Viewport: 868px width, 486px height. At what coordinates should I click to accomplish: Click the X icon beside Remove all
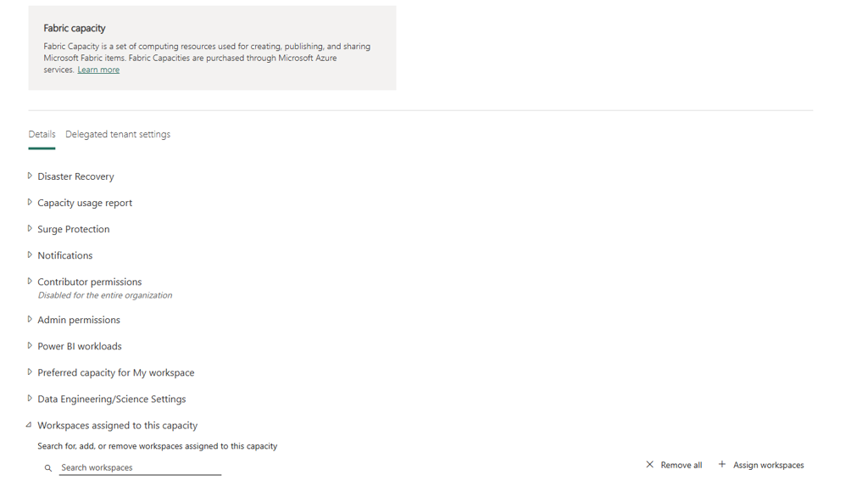649,465
